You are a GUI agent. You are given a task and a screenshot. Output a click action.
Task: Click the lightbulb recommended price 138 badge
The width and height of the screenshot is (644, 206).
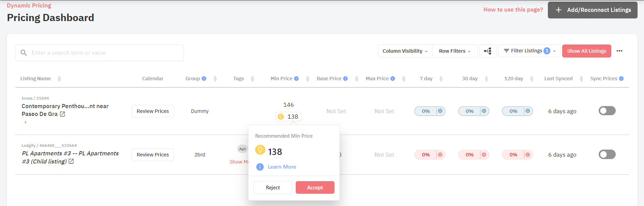(289, 117)
